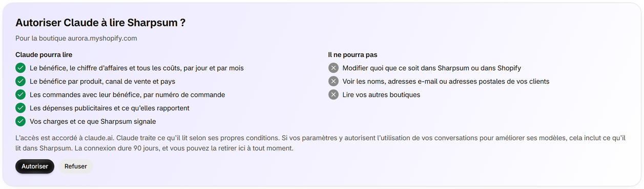Click the text Vos charges et ce que Sharpsum signale
Screen dimensions: 644x189
tap(93, 122)
